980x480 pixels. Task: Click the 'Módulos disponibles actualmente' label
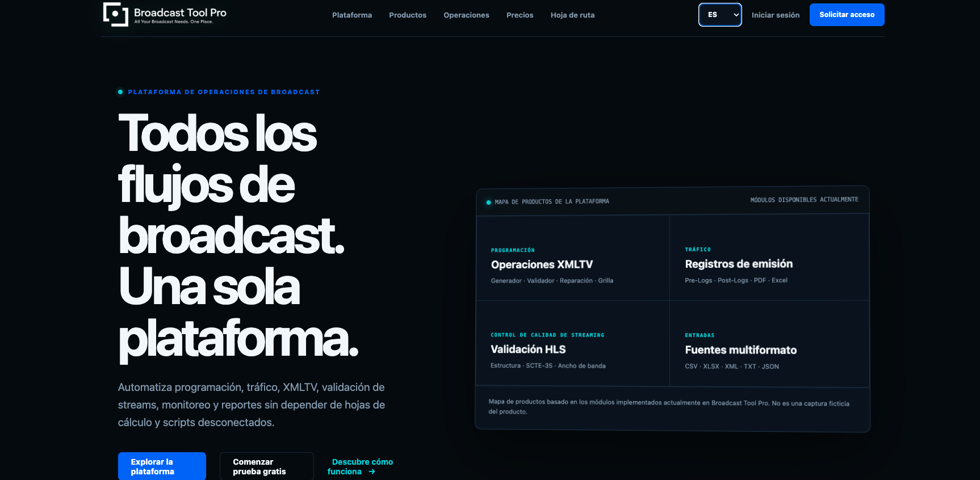(804, 200)
